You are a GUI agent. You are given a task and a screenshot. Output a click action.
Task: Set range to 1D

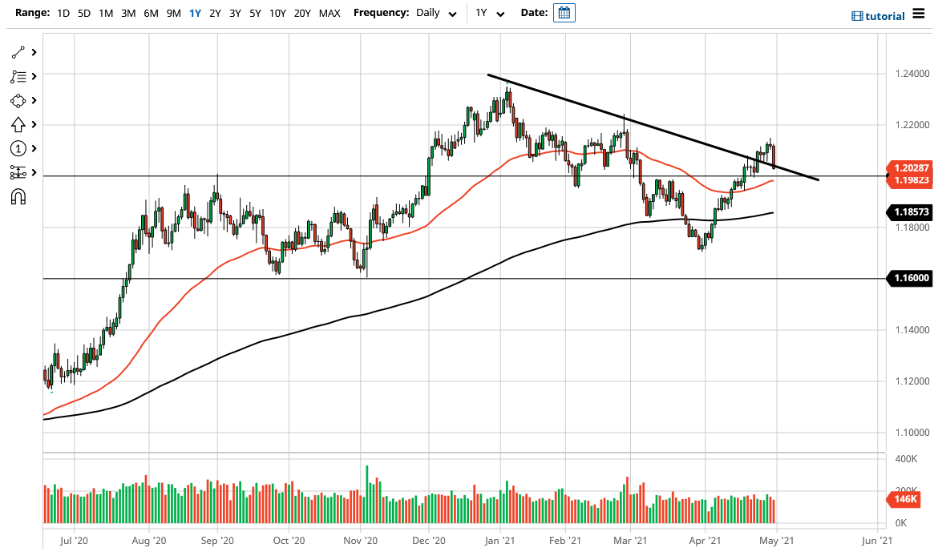63,13
